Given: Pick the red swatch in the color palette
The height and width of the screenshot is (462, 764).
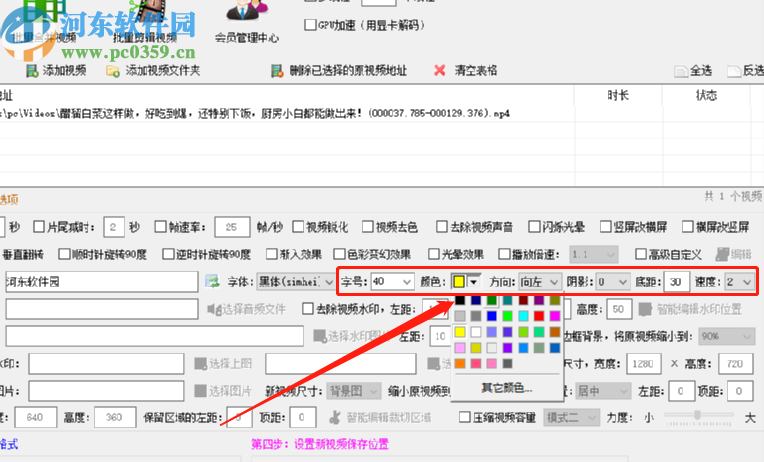Looking at the screenshot, I should (x=539, y=316).
